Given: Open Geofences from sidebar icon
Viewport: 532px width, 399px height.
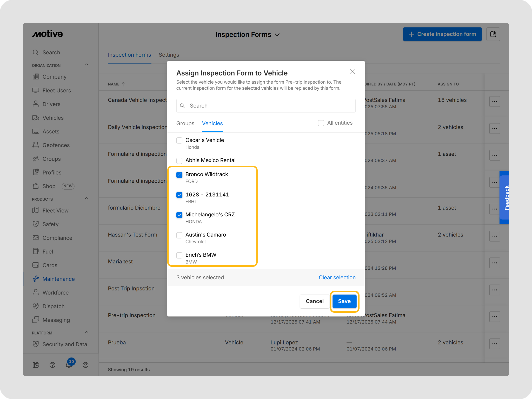Looking at the screenshot, I should (x=36, y=145).
